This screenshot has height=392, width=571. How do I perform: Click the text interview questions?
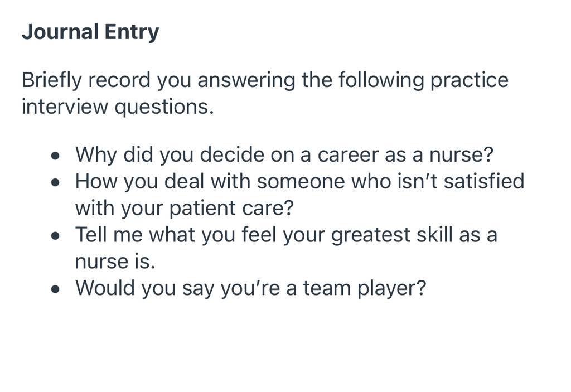coord(118,107)
